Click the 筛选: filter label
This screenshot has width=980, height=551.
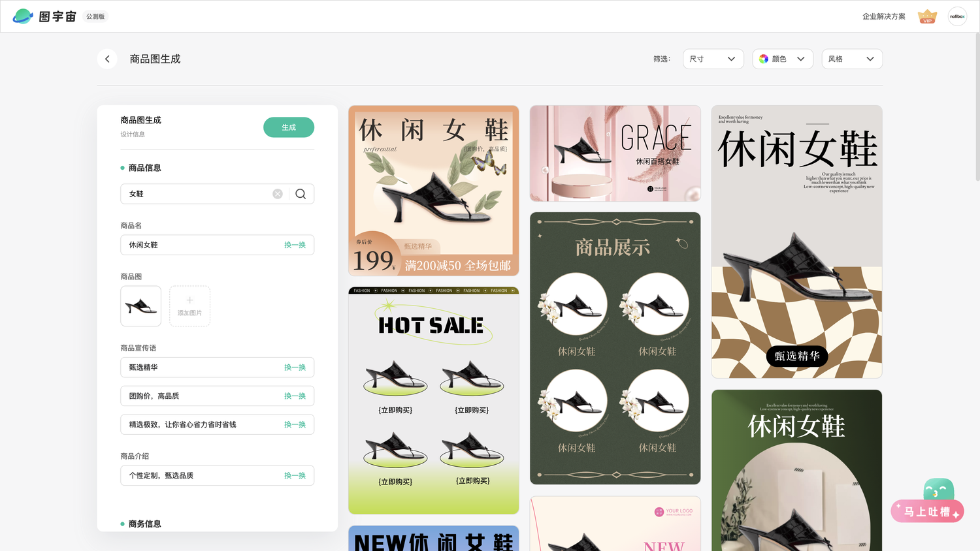coord(662,59)
